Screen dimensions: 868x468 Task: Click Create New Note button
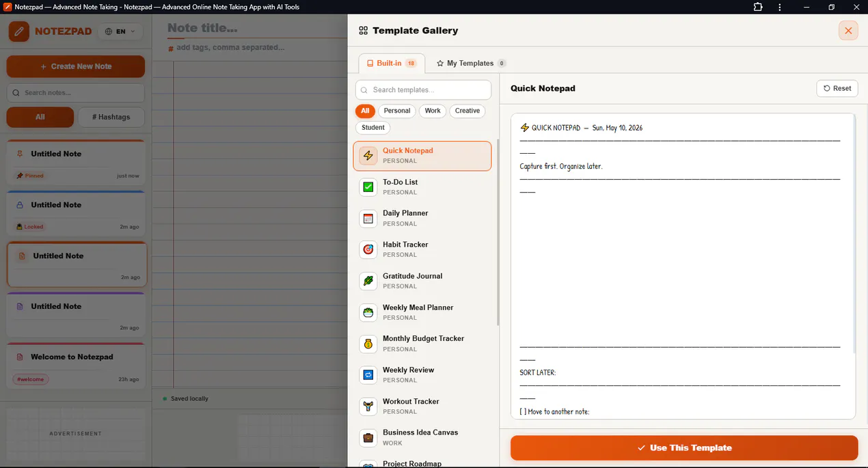(76, 66)
